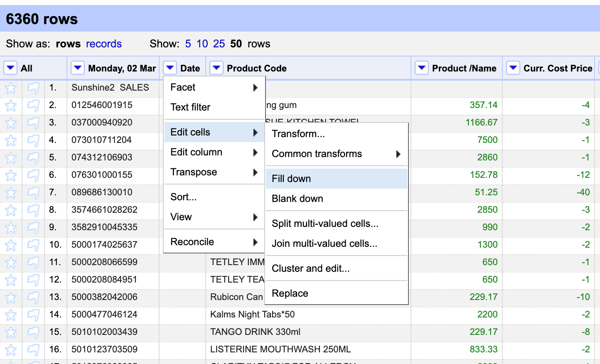Open the Product Code column menu
This screenshot has width=600, height=364.
[x=216, y=68]
